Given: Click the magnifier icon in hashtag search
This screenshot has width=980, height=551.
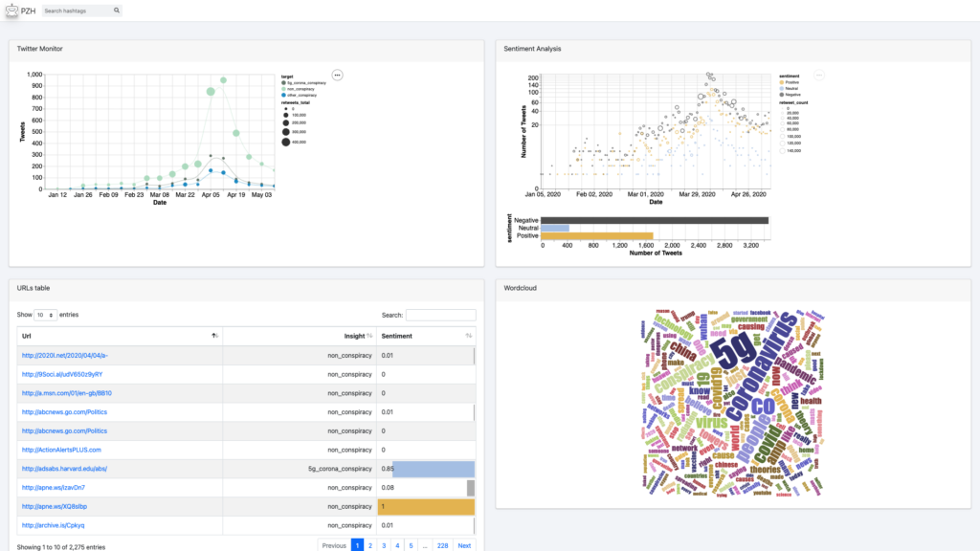Looking at the screenshot, I should click(x=117, y=11).
